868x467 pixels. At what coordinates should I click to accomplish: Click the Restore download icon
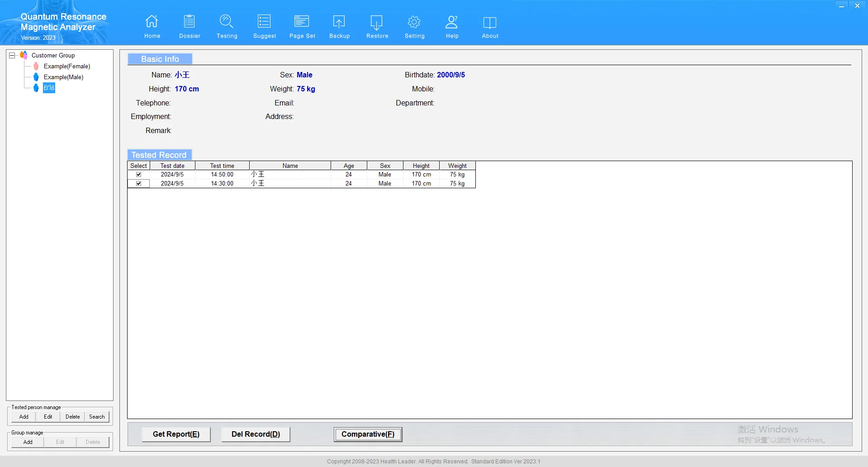[x=377, y=22]
